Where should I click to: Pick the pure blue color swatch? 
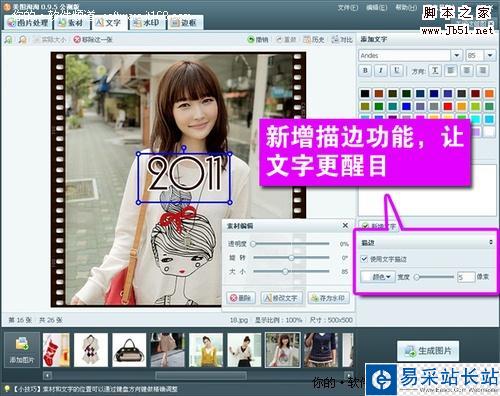[x=406, y=106]
